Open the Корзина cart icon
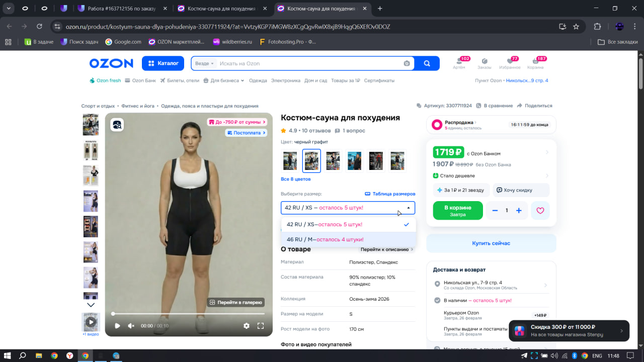This screenshot has height=362, width=644. point(535,63)
